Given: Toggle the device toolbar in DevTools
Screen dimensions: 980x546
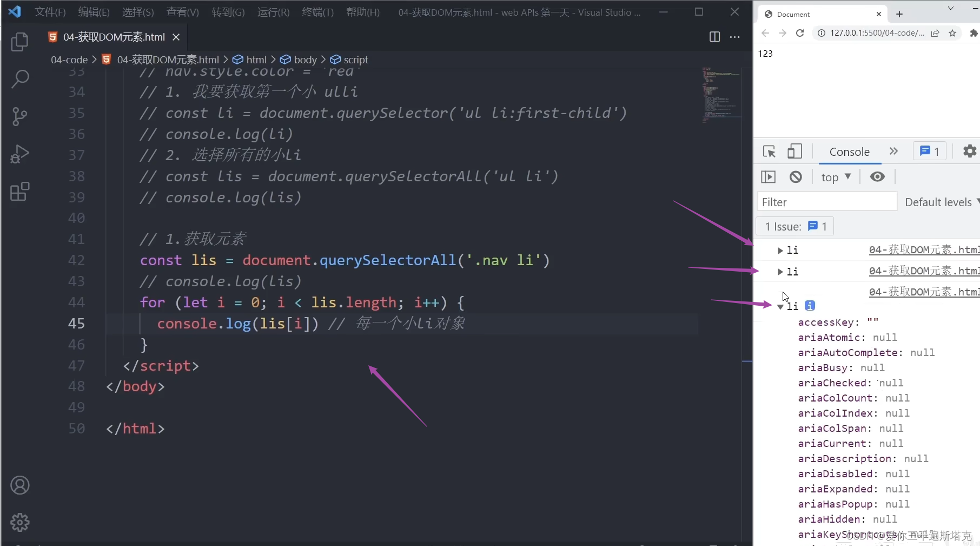Looking at the screenshot, I should (794, 151).
